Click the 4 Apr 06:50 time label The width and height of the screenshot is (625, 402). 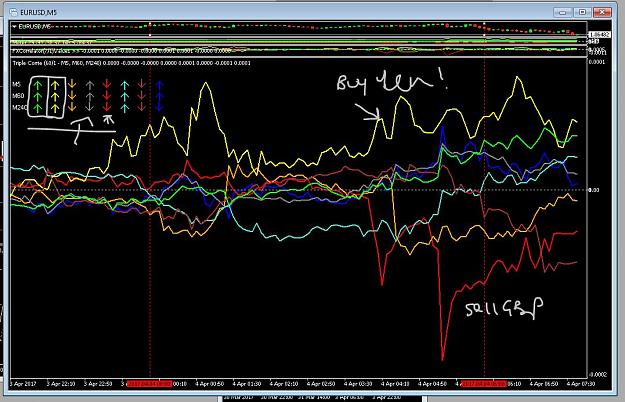point(544,384)
